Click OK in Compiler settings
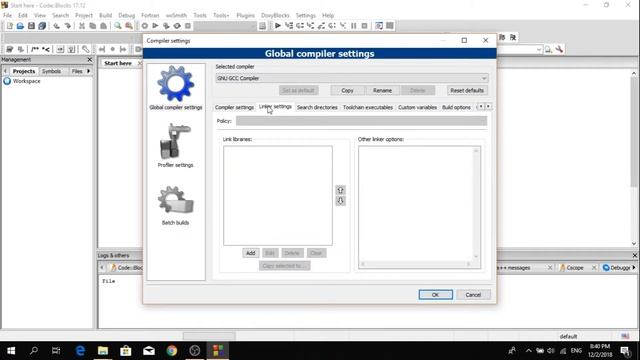 click(x=436, y=295)
